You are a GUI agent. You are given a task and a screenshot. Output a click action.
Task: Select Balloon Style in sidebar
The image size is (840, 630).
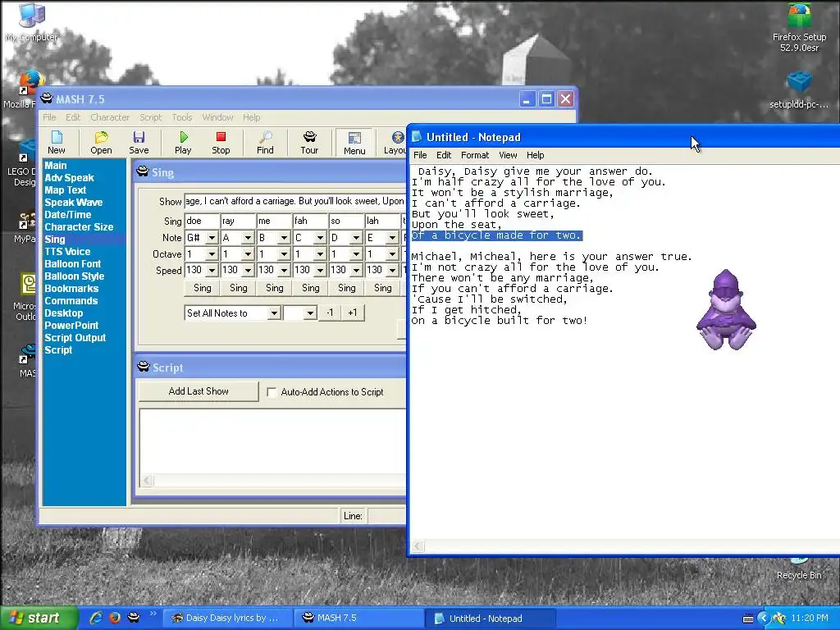pos(74,276)
